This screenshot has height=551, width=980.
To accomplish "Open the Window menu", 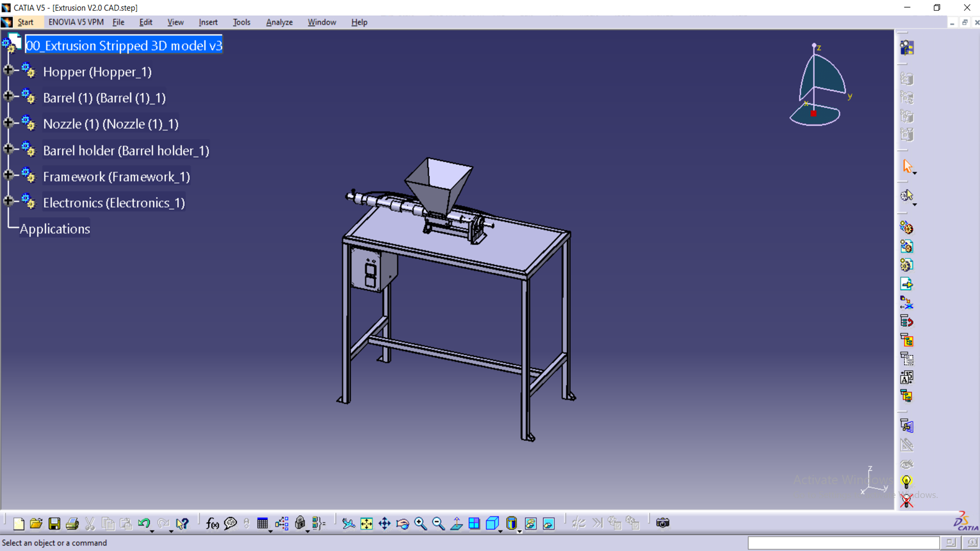I will point(322,22).
